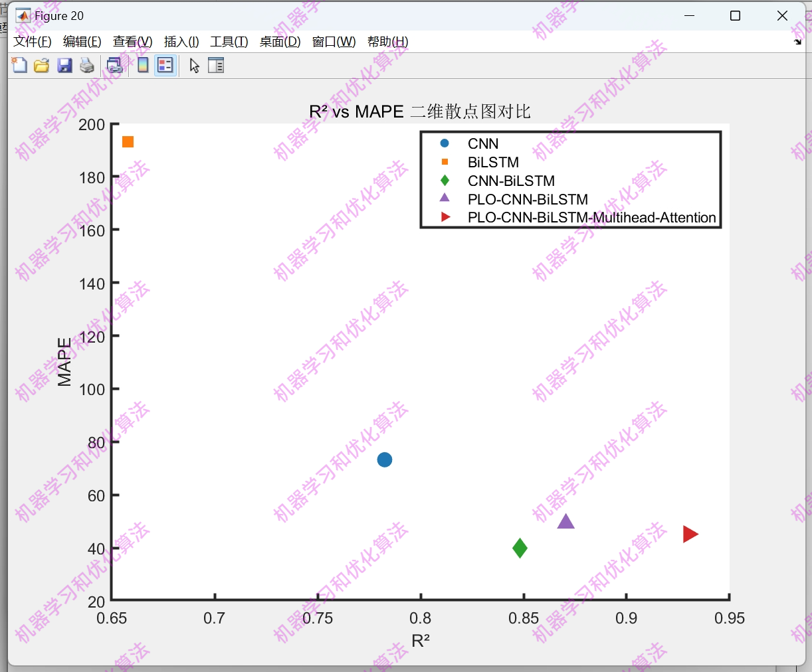The image size is (812, 672).
Task: Select the red Multihead-Attention triangle data point
Action: coord(690,534)
